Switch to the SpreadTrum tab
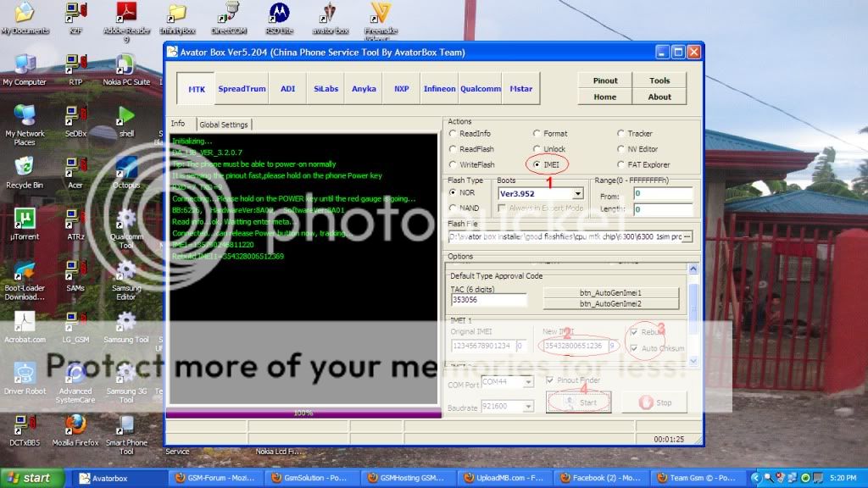This screenshot has width=868, height=488. (242, 88)
